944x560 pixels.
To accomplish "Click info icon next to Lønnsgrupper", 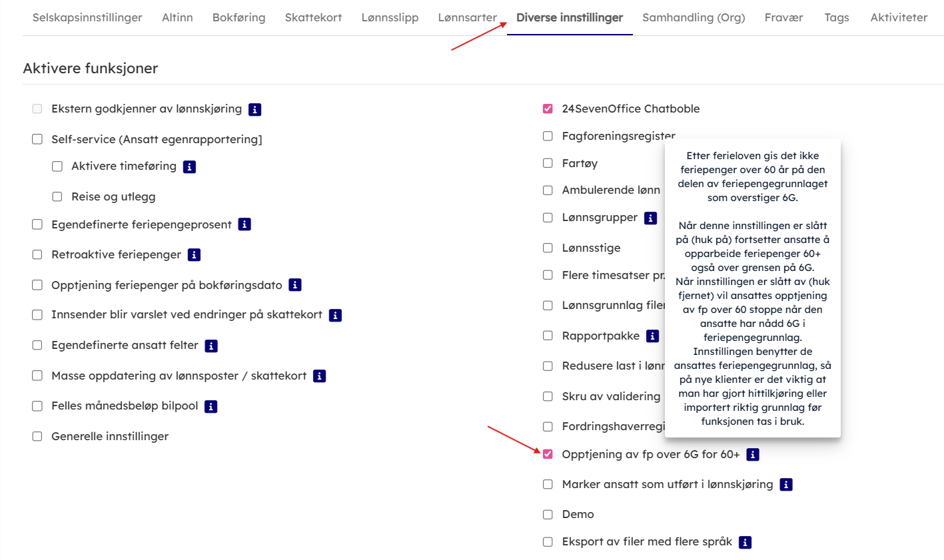I will [x=651, y=218].
